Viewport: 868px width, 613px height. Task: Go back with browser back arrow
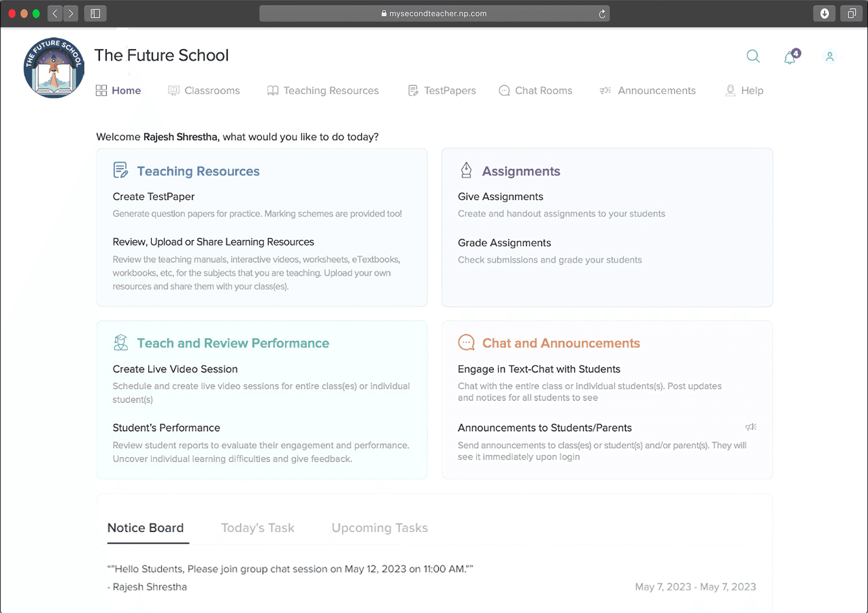click(x=55, y=13)
